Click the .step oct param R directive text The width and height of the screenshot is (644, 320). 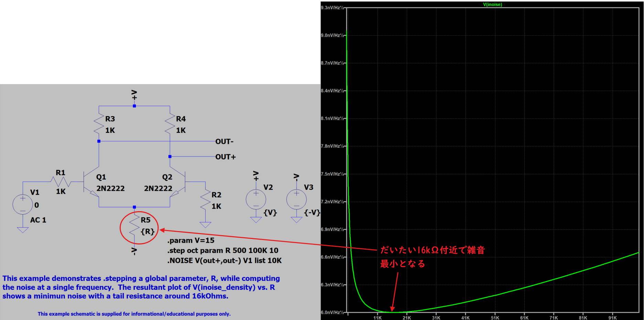pyautogui.click(x=223, y=250)
